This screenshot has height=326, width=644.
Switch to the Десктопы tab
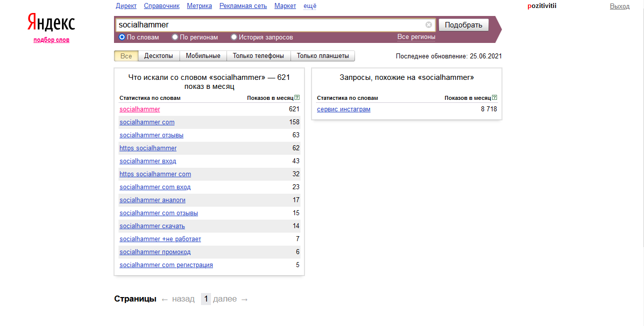[x=158, y=56]
